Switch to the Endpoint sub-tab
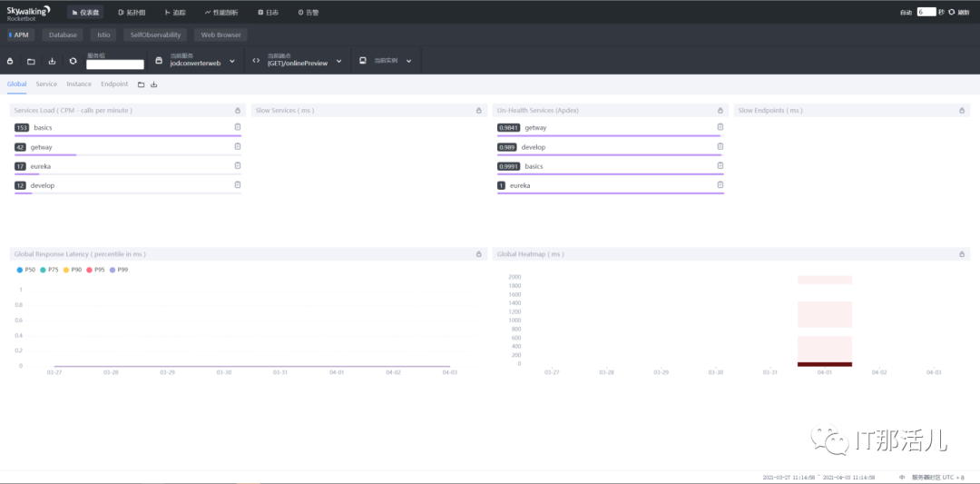 [x=114, y=84]
